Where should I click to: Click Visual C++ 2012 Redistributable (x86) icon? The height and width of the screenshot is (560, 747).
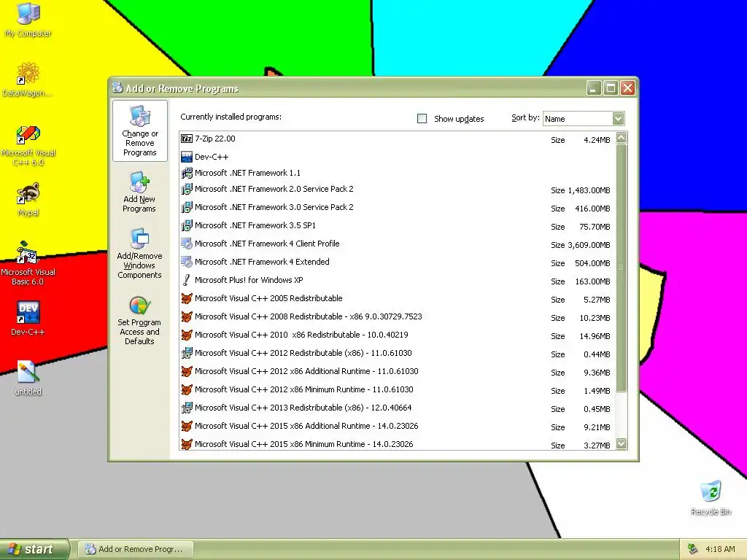pyautogui.click(x=187, y=354)
